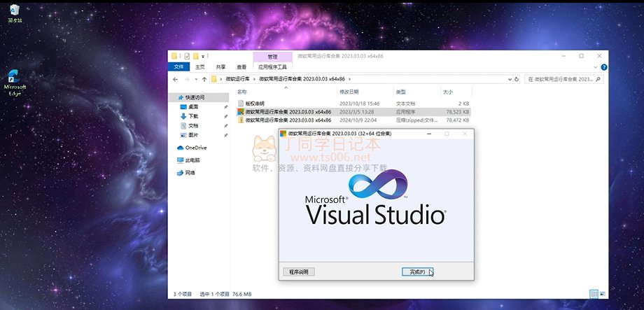Open 网络 in navigation pane
Screen dimensions: 644x310
point(190,173)
